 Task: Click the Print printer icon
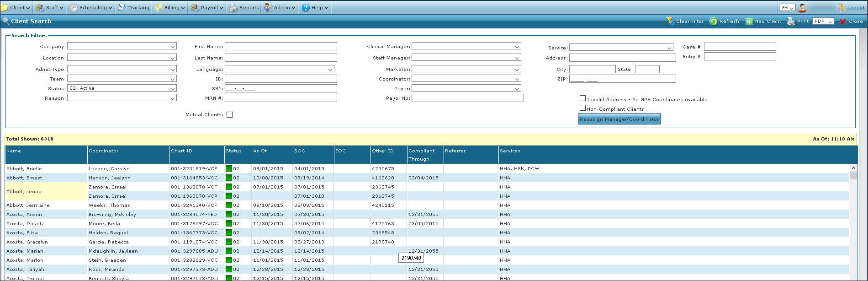point(791,22)
